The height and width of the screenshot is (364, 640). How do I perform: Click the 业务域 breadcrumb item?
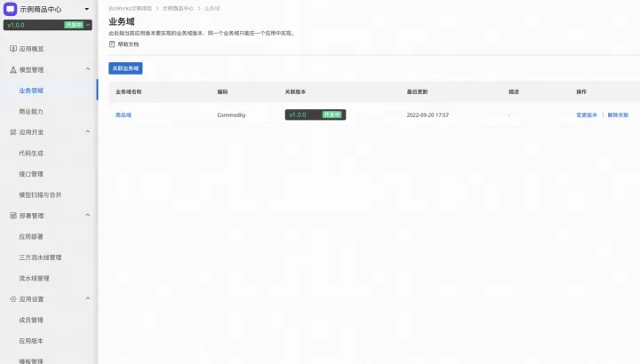pos(212,8)
